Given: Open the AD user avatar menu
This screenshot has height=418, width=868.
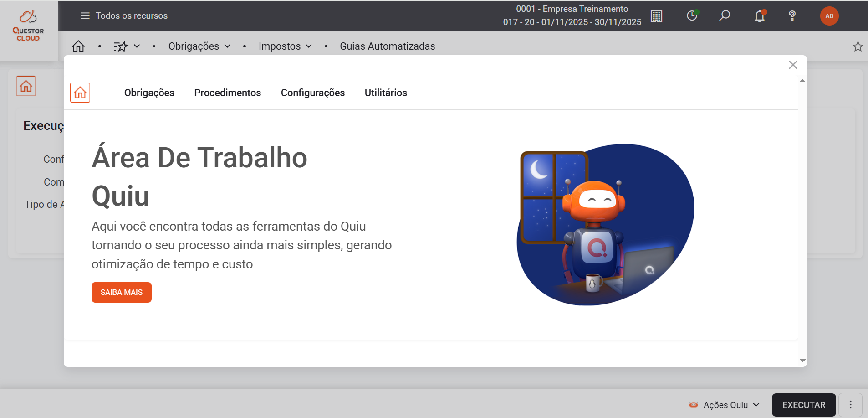Looking at the screenshot, I should [829, 16].
